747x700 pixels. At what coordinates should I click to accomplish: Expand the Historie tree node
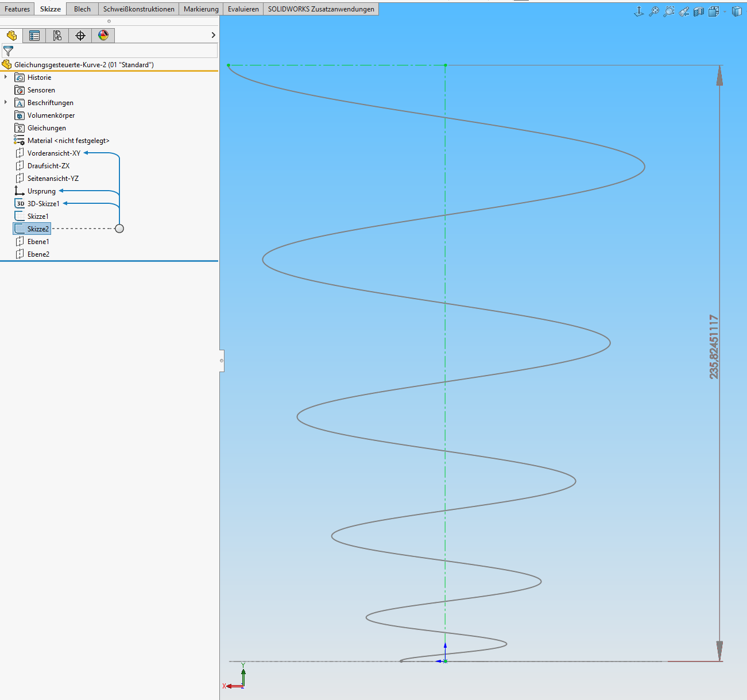pyautogui.click(x=6, y=77)
